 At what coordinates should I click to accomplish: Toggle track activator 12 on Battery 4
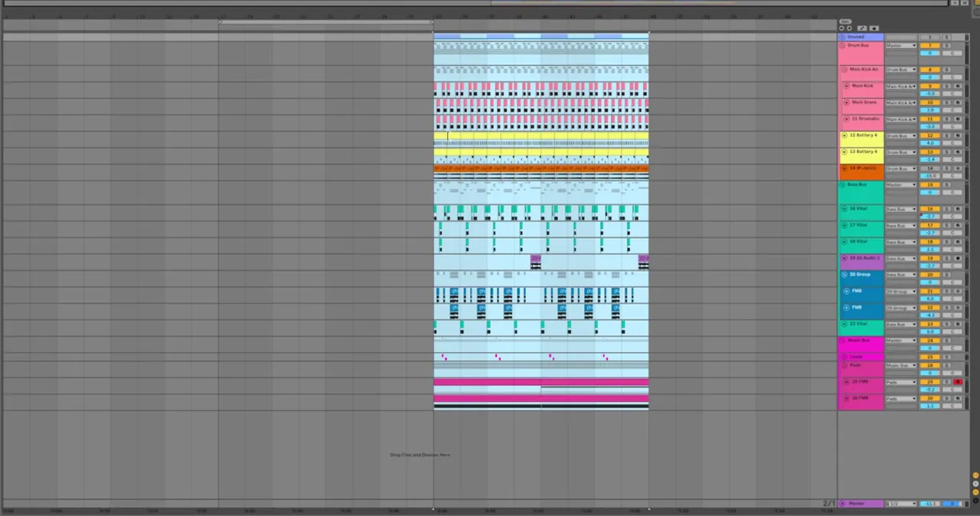point(929,136)
